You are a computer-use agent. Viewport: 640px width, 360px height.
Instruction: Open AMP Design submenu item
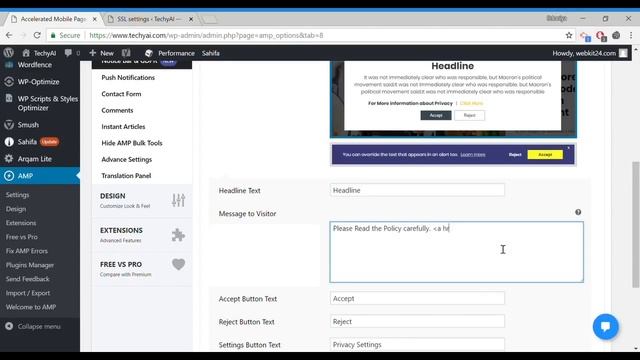tap(16, 209)
